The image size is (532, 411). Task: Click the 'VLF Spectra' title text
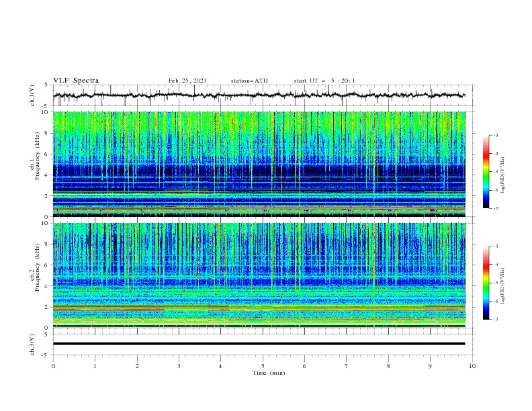point(76,81)
